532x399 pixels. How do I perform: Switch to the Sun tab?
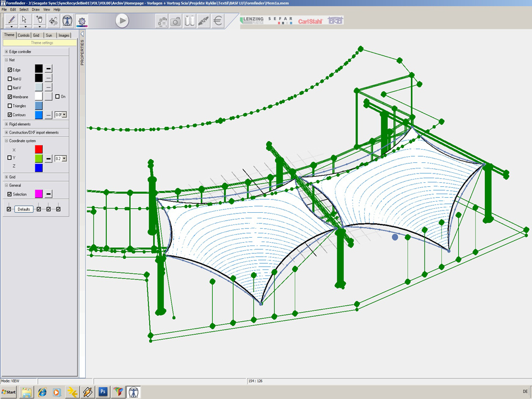pos(49,35)
